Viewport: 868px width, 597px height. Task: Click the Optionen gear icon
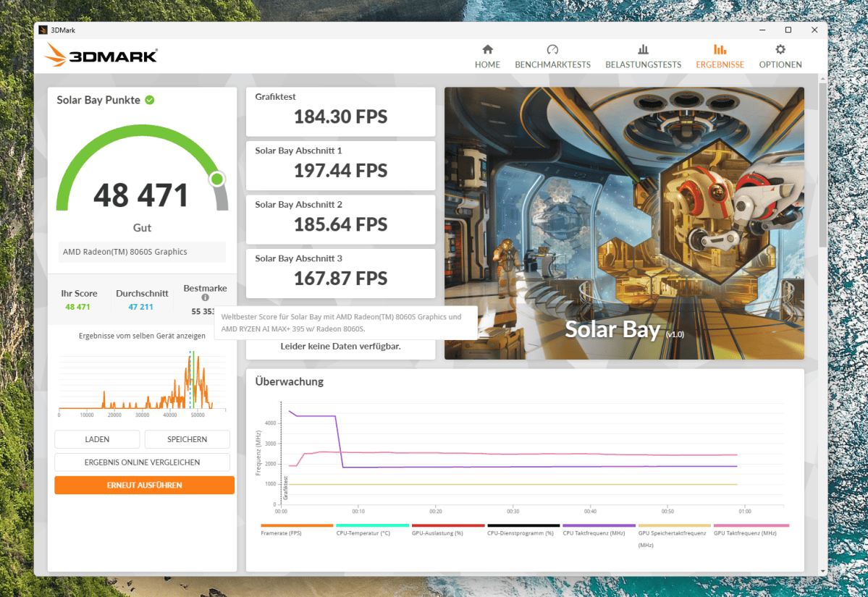(780, 49)
